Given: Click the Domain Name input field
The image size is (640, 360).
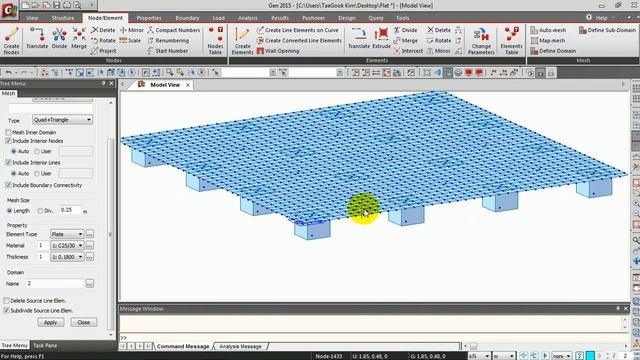Looking at the screenshot, I should pos(55,283).
